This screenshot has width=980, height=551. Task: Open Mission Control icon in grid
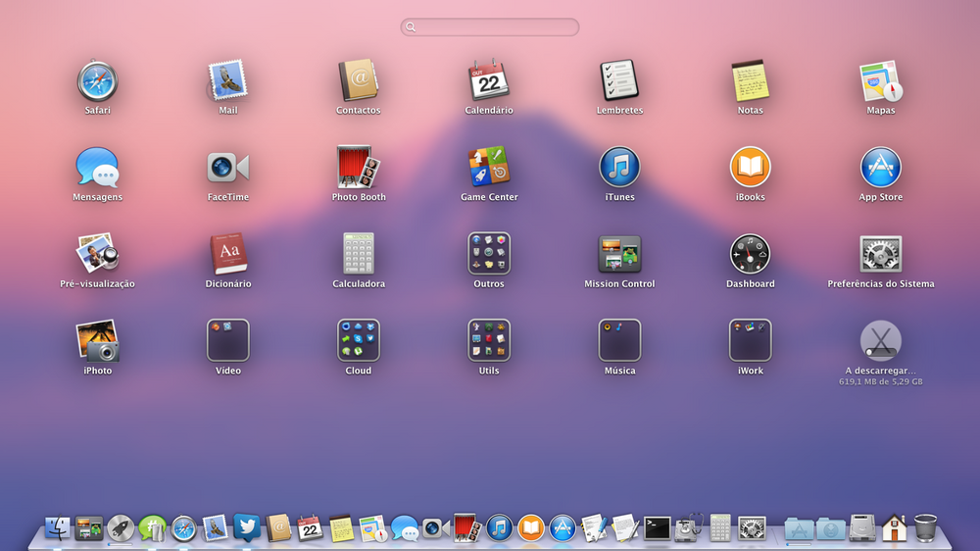(x=619, y=254)
